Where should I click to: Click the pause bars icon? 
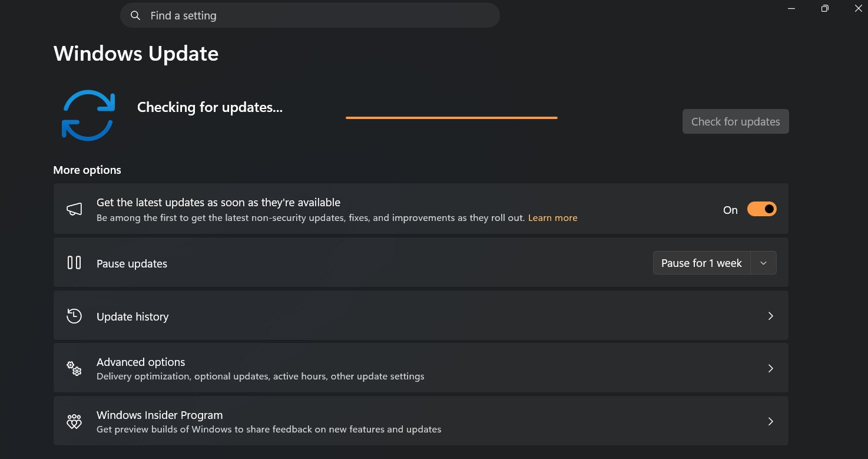click(x=74, y=263)
